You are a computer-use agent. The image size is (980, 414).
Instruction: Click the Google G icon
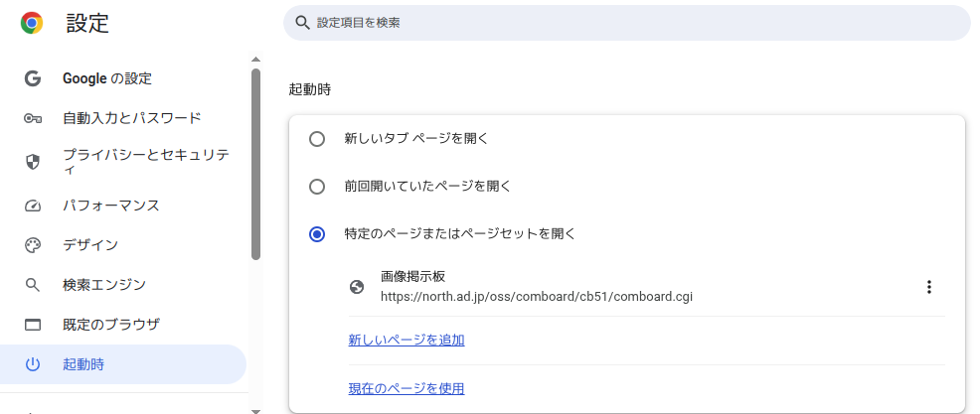click(32, 78)
